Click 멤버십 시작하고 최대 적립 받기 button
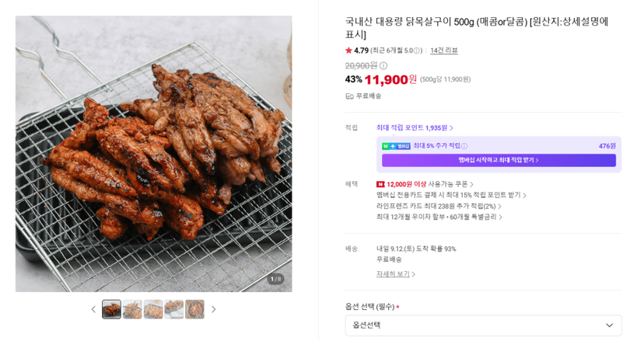Screen dimensions: 644x341 point(499,160)
